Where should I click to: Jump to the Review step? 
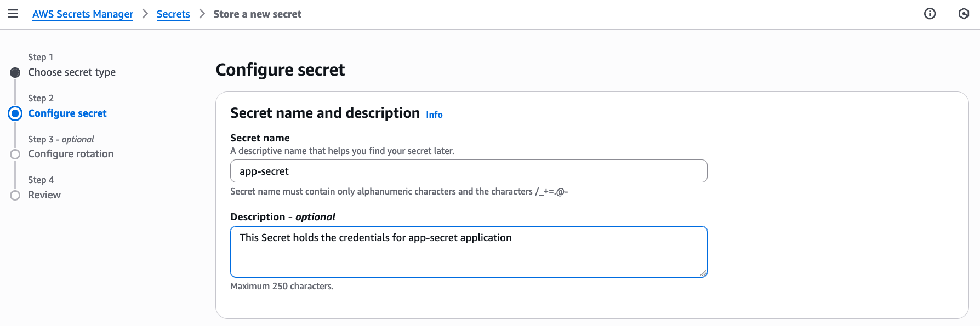click(x=44, y=195)
